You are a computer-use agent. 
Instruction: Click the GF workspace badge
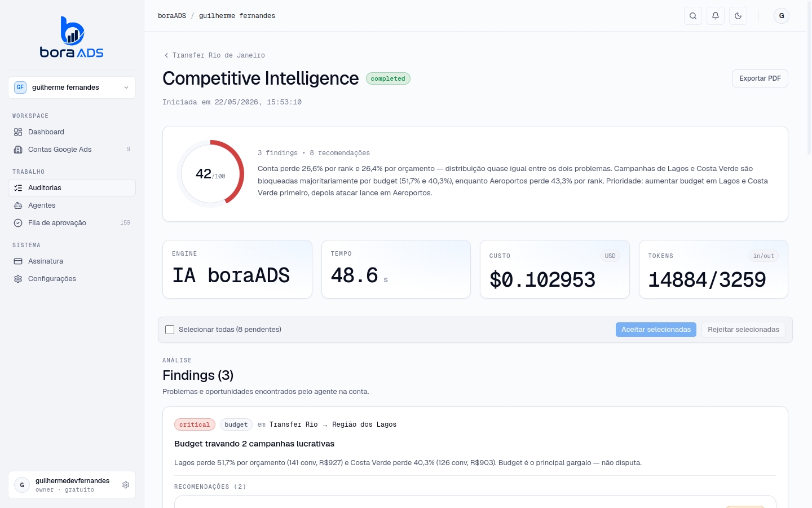(x=20, y=87)
